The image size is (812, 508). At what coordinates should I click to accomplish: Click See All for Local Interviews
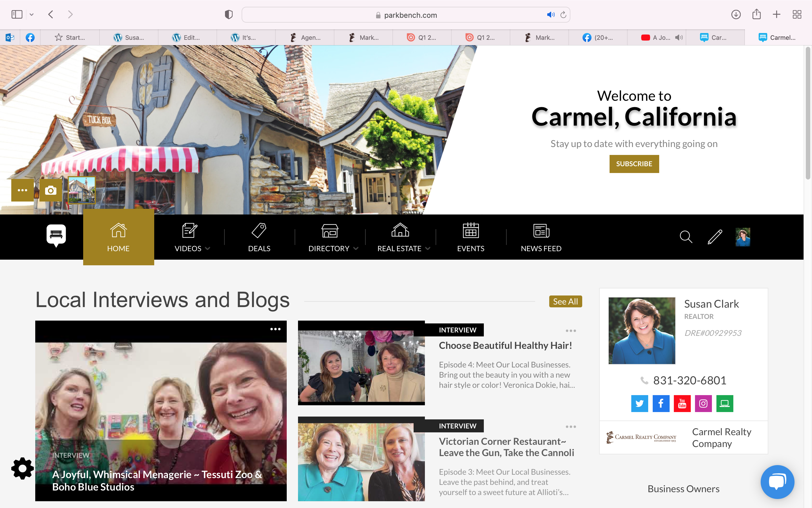click(x=565, y=301)
